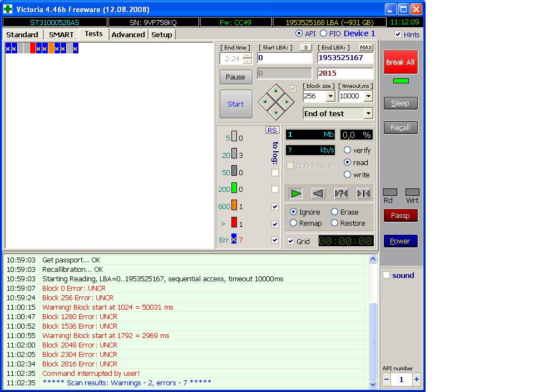Click the grey 20 ms block icon

234,153
